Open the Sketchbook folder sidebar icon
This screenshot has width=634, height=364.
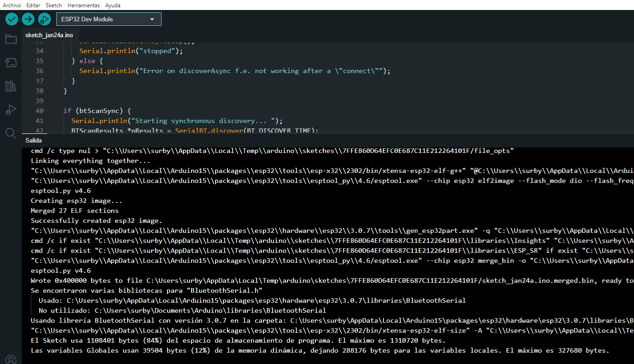11,39
